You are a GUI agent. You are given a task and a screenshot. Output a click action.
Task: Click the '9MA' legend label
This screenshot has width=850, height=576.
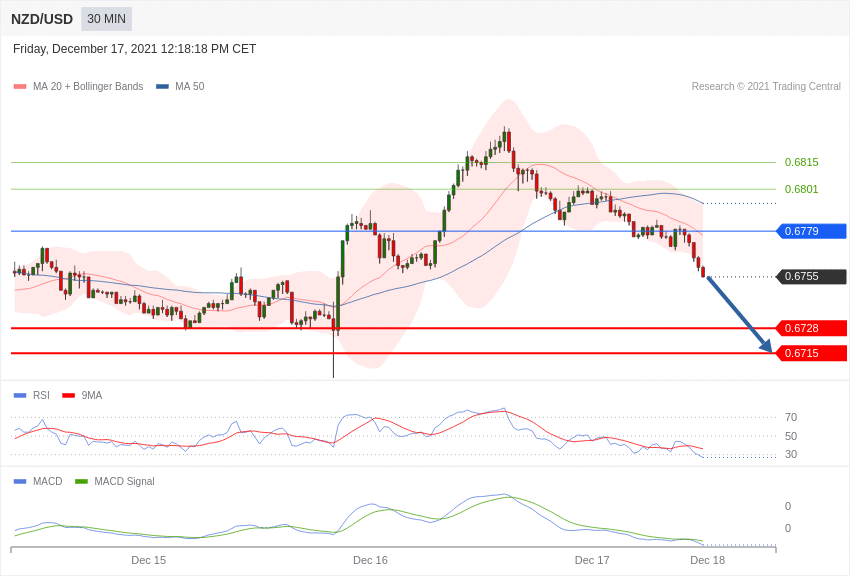point(92,396)
